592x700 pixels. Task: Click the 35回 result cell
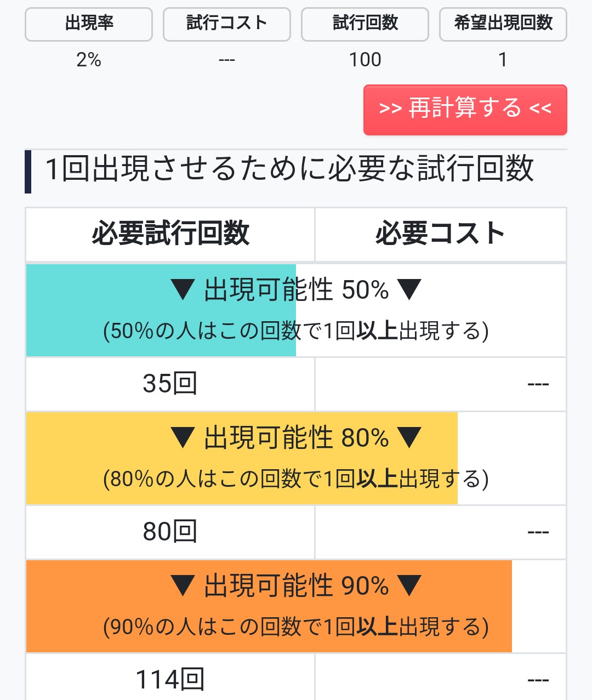click(170, 384)
